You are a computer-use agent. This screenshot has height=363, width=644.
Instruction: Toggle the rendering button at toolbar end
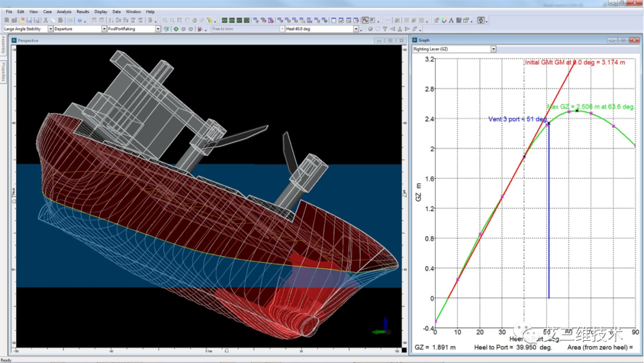[481, 20]
